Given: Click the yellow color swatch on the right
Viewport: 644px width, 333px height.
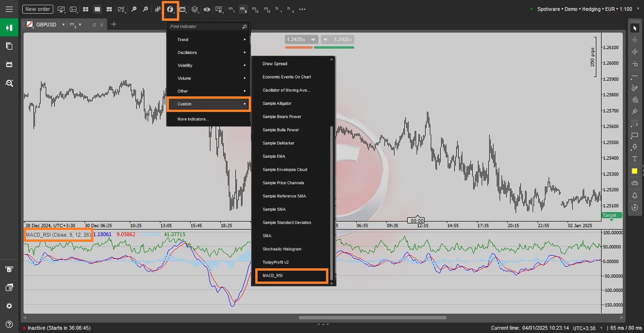Looking at the screenshot, I should (x=635, y=171).
